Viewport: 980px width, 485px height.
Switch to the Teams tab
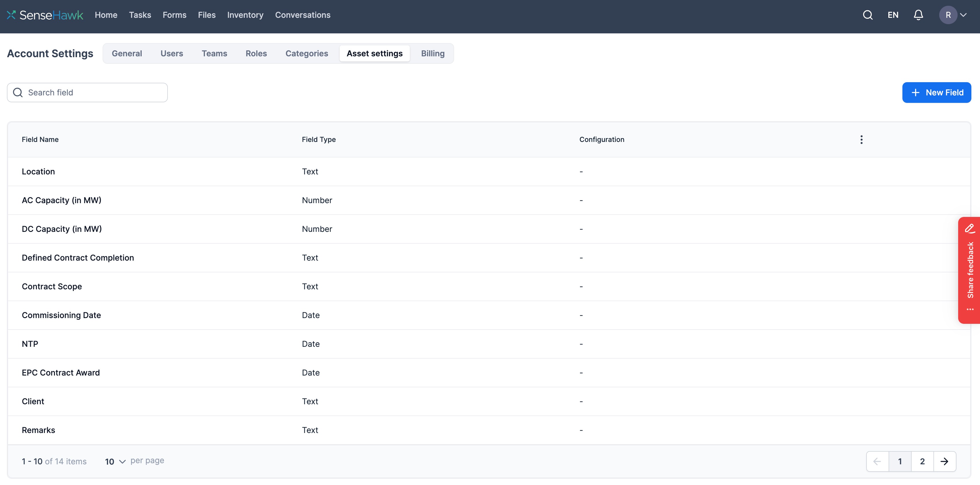point(214,53)
